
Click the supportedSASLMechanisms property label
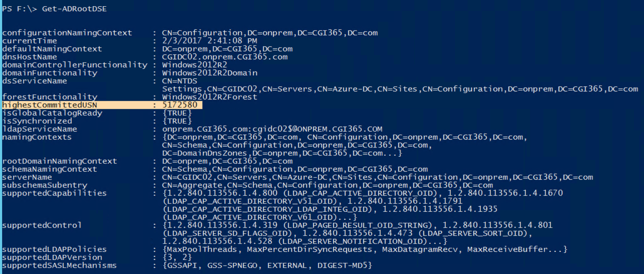pos(60,265)
